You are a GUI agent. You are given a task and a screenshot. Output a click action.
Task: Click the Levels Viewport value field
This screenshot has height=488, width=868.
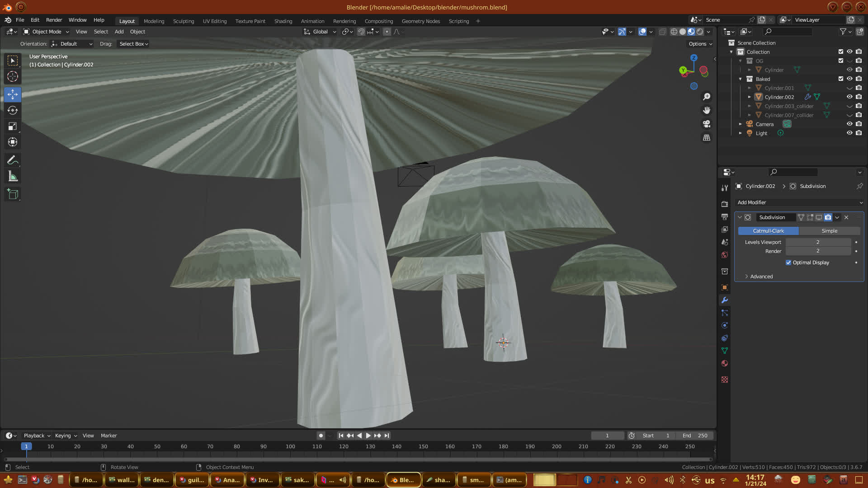(818, 242)
